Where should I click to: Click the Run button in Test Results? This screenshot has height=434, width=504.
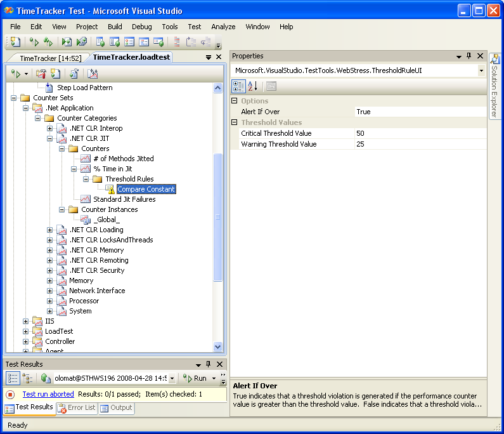[195, 379]
